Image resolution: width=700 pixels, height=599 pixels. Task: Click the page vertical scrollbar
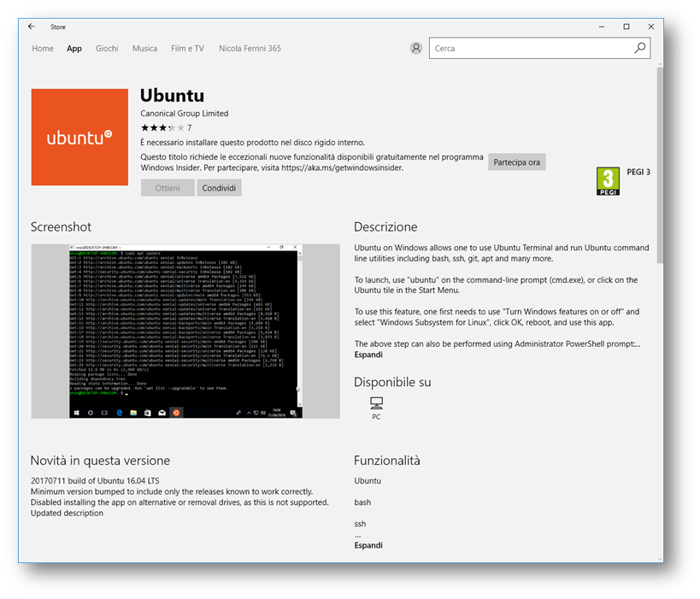(x=660, y=163)
